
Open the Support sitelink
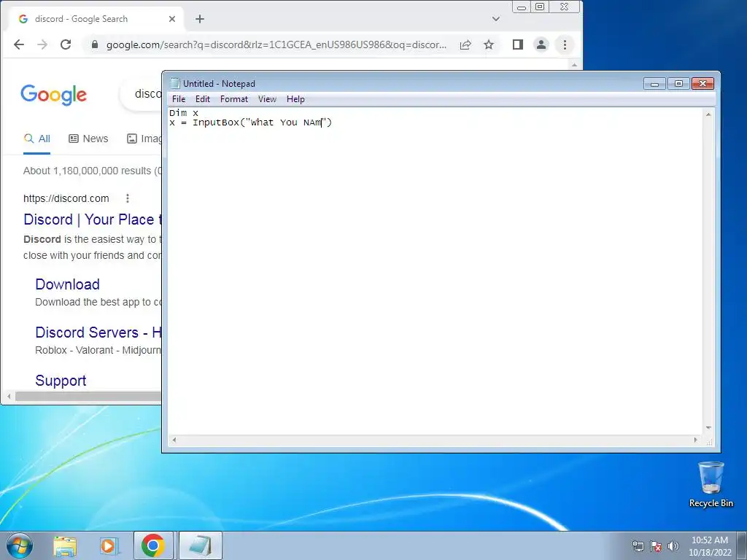click(61, 381)
